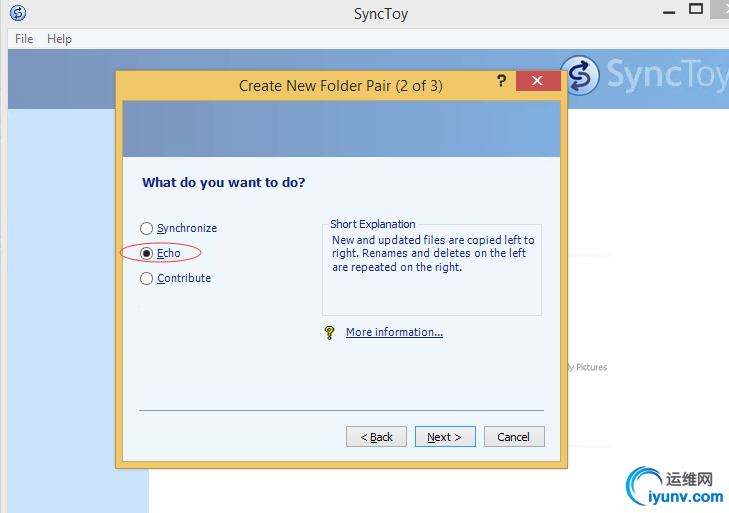Screen dimensions: 729x513
Task: Click the SyncToy app icon in title bar
Action: tap(18, 13)
